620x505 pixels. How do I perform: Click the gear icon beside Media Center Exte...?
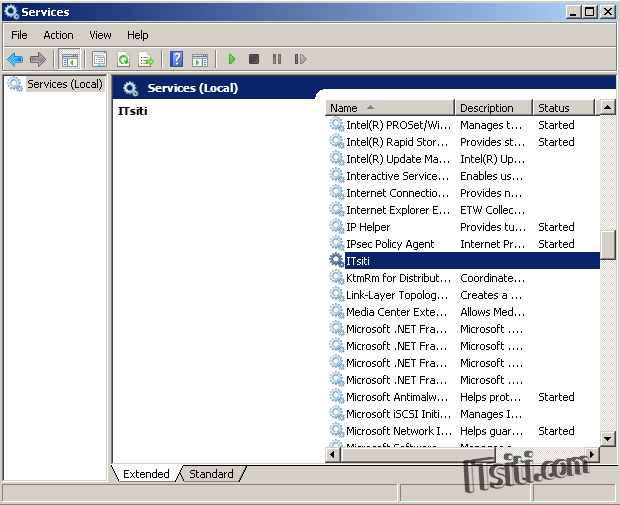tap(336, 311)
